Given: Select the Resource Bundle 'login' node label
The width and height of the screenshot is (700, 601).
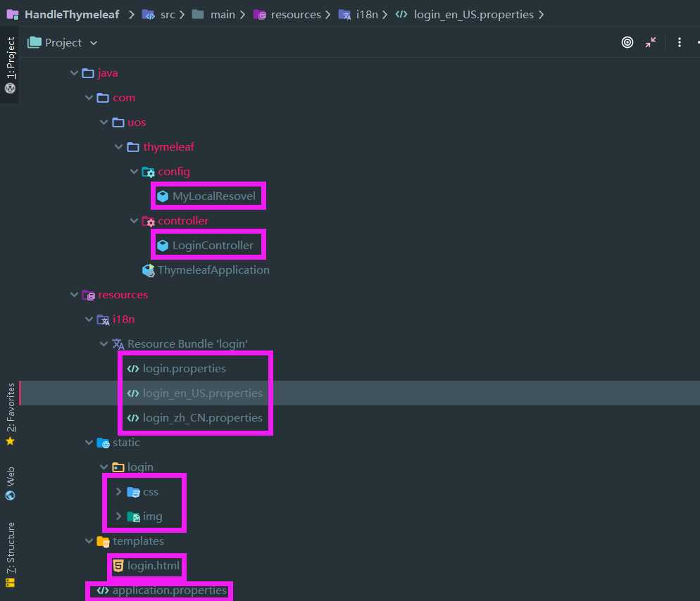Looking at the screenshot, I should tap(187, 343).
